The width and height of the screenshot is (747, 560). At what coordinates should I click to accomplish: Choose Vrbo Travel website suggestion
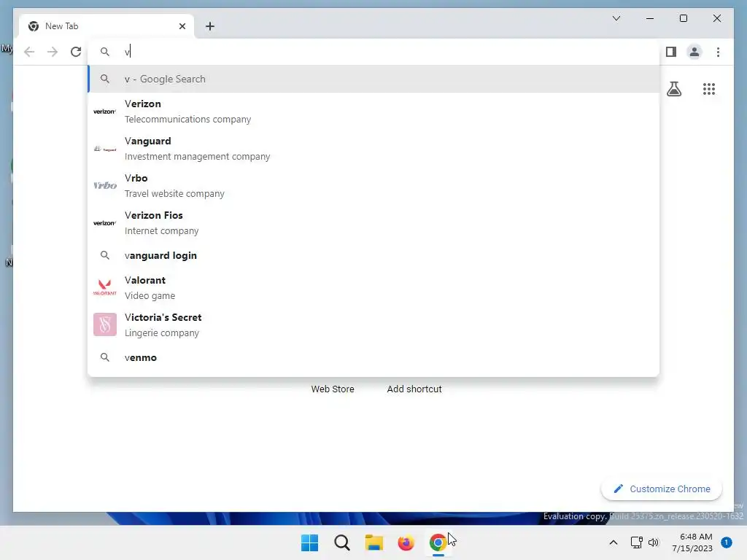tap(374, 186)
